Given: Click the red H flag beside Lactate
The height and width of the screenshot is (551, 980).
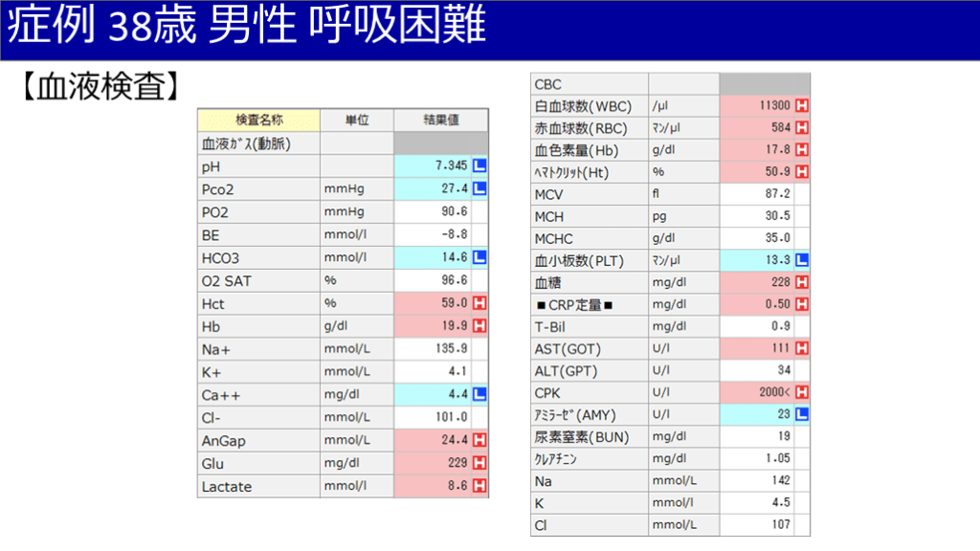Looking at the screenshot, I should [479, 486].
